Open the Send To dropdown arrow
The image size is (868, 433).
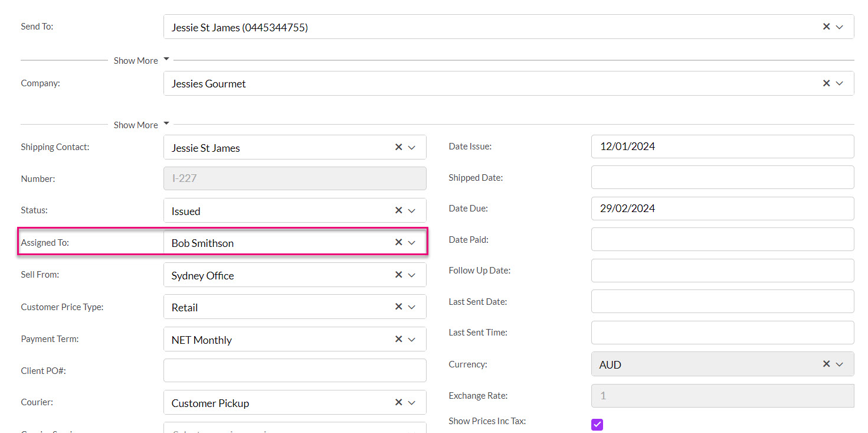tap(840, 27)
